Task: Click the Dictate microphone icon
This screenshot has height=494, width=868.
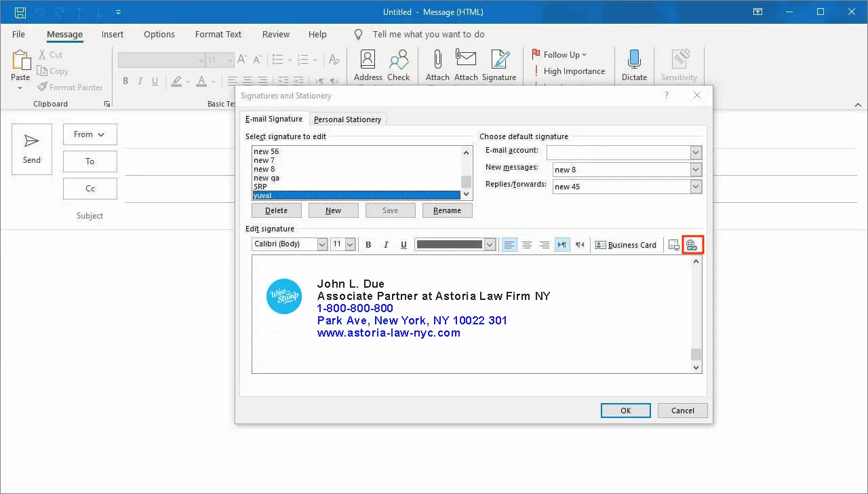Action: pyautogui.click(x=635, y=60)
